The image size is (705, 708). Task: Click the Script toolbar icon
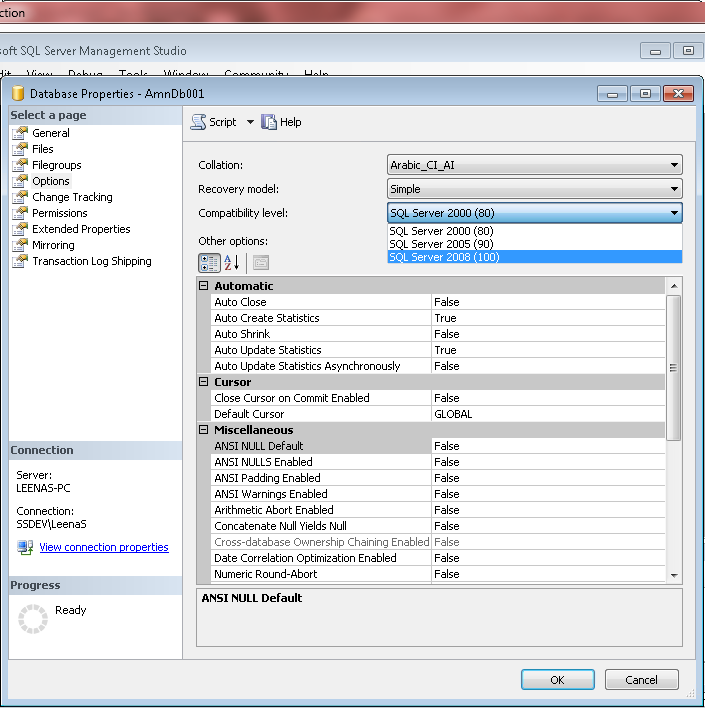click(198, 122)
